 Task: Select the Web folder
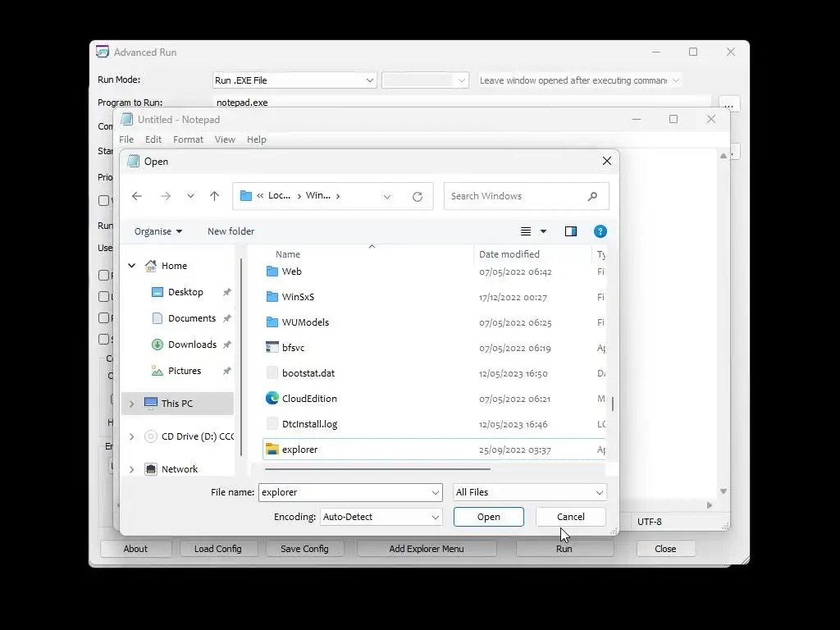[291, 272]
